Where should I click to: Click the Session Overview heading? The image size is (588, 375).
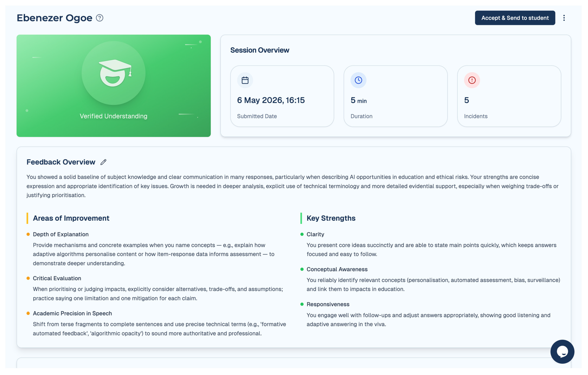[260, 50]
